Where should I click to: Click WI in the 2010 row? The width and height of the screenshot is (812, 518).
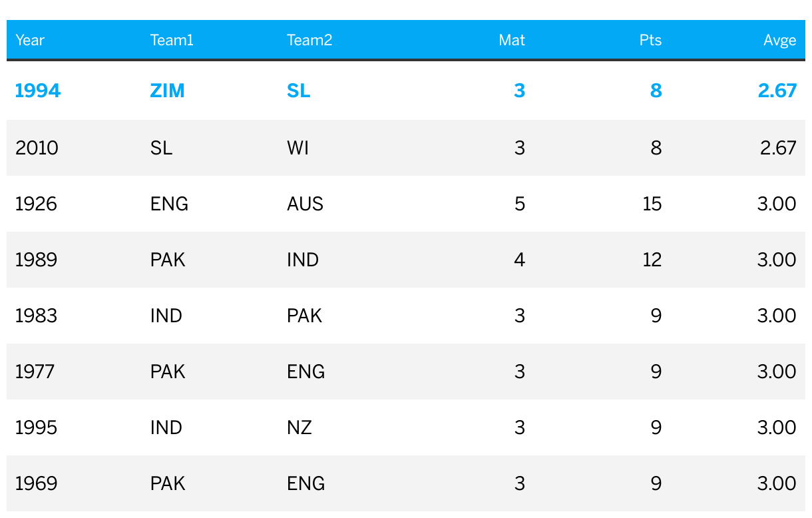click(298, 148)
